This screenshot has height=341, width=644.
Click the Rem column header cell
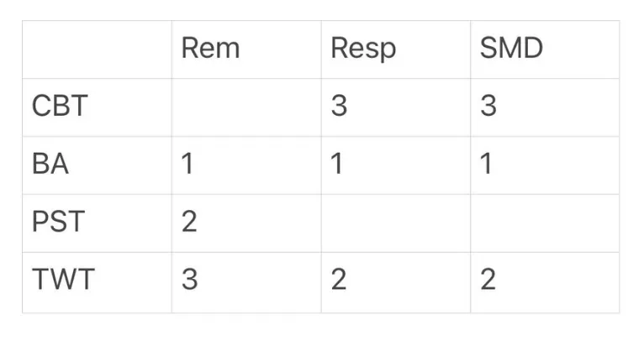(x=245, y=50)
